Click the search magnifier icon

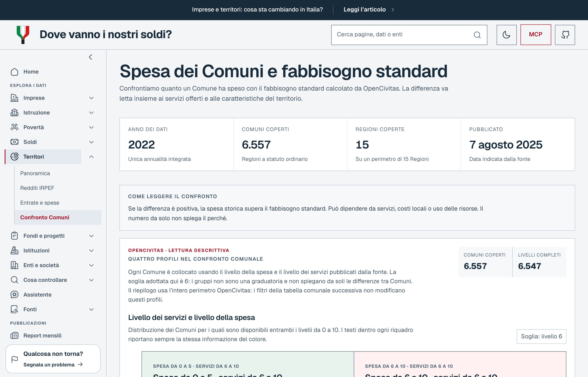tap(477, 35)
